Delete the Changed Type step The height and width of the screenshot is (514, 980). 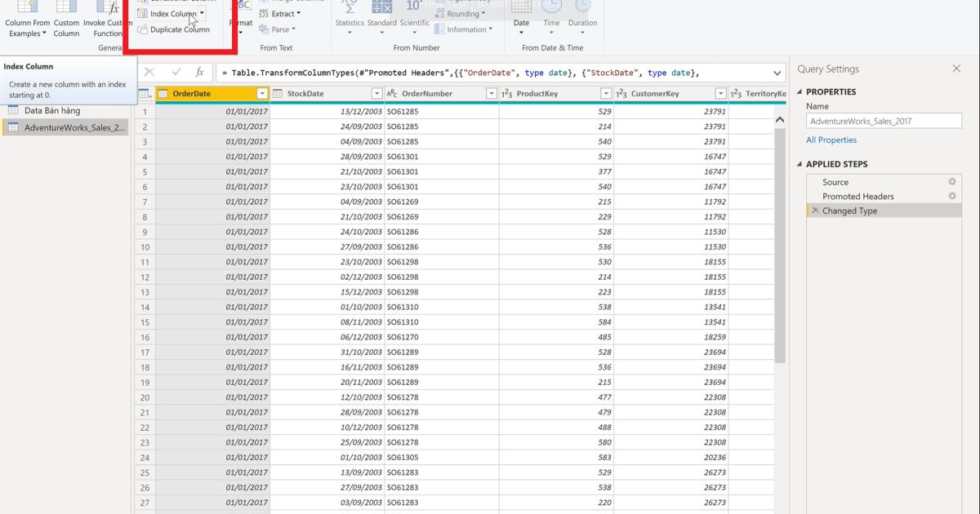815,210
